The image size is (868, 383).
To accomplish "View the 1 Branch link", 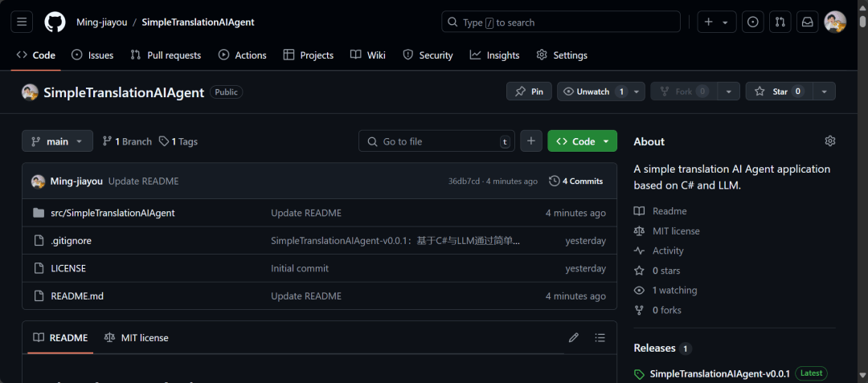I will pyautogui.click(x=127, y=141).
